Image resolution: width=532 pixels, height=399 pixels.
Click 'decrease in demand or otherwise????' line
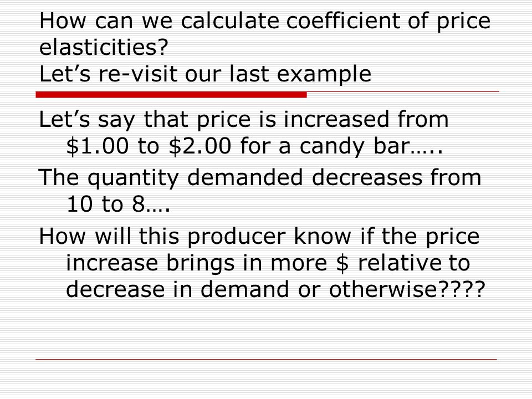click(x=275, y=289)
